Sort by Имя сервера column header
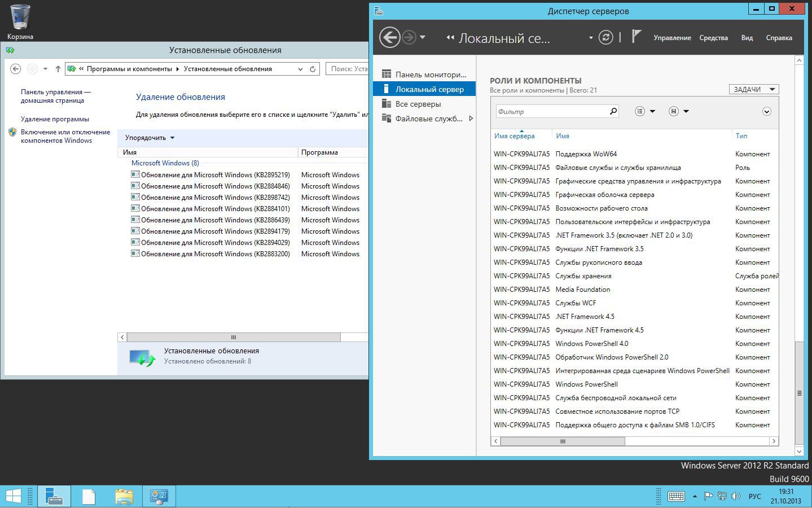This screenshot has height=508, width=812. coord(514,135)
